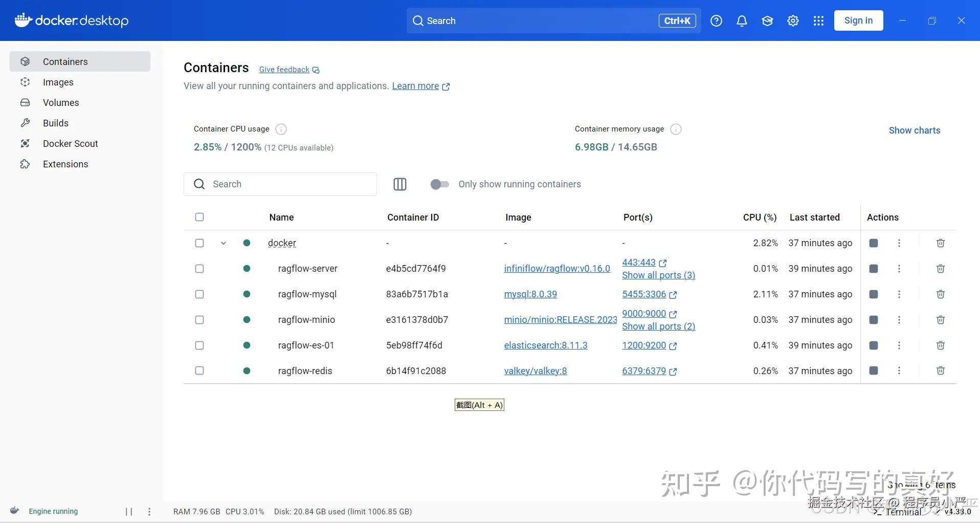This screenshot has width=980, height=523.
Task: Open port 5455:3306 link
Action: 644,294
